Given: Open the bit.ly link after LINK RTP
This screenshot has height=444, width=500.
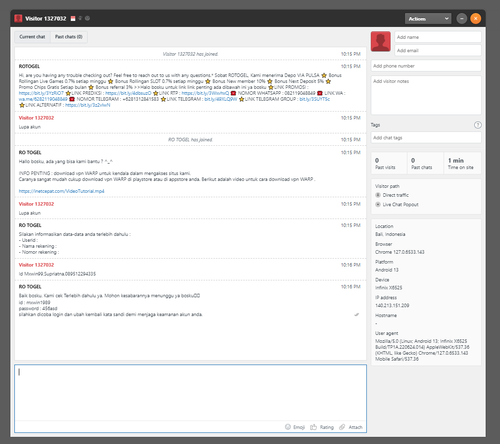Looking at the screenshot, I should point(205,93).
